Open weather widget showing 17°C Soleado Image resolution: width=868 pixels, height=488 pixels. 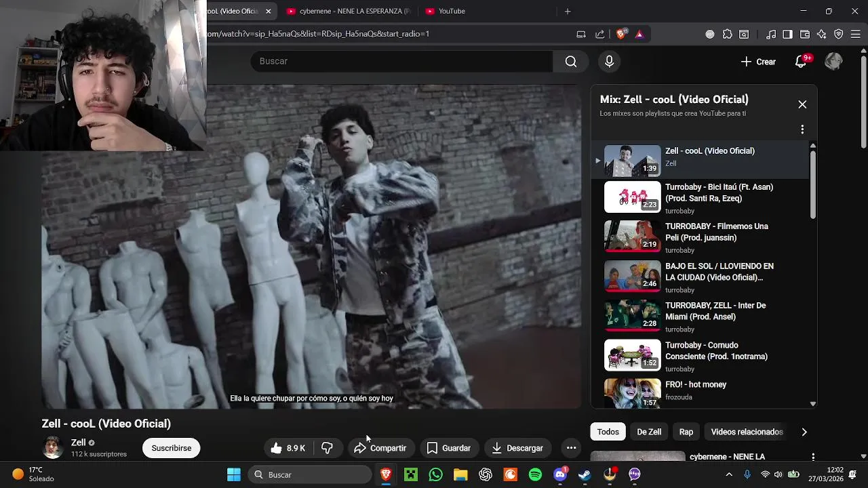pyautogui.click(x=33, y=474)
